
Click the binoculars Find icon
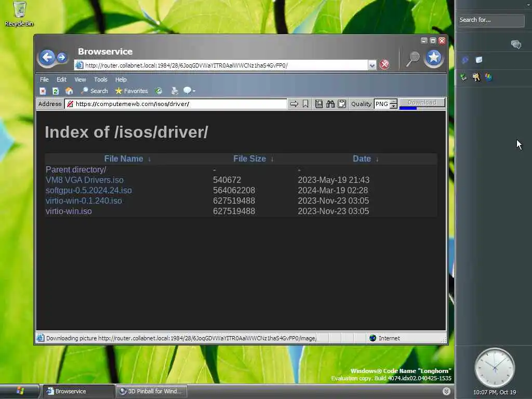pos(330,104)
